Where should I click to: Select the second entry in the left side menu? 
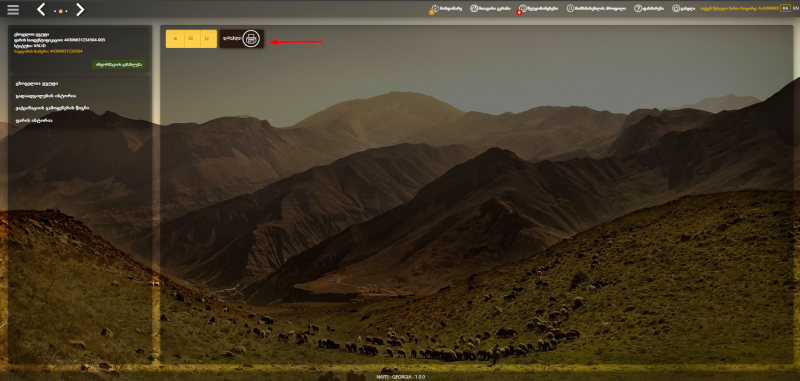[x=46, y=95]
